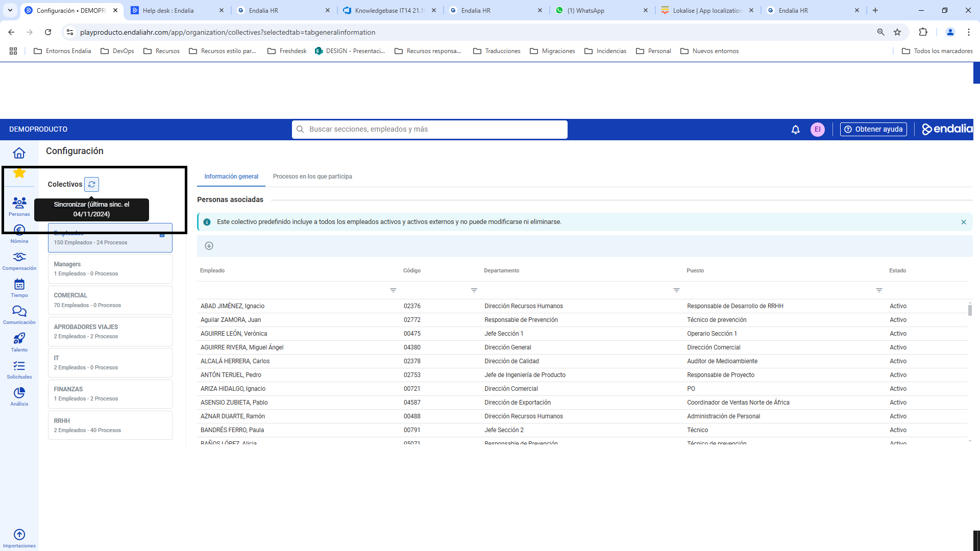Click the Colectivos synchronize refresh icon

click(x=91, y=184)
